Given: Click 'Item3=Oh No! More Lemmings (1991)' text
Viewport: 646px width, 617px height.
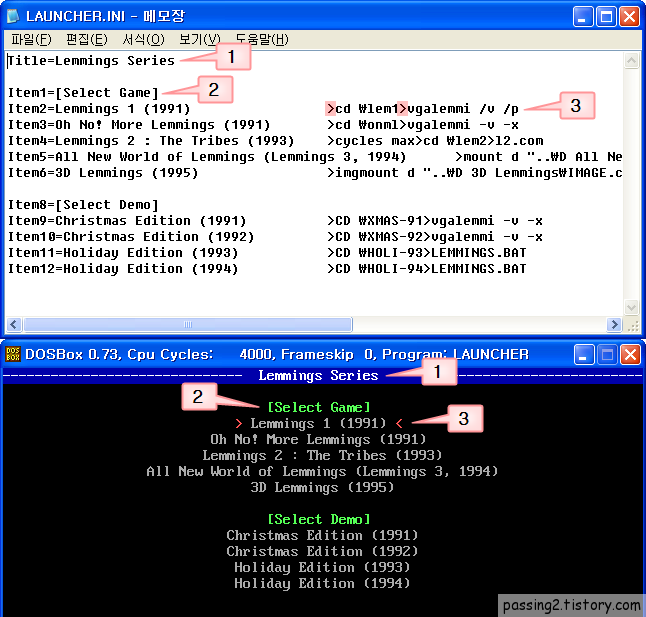Looking at the screenshot, I should (139, 125).
